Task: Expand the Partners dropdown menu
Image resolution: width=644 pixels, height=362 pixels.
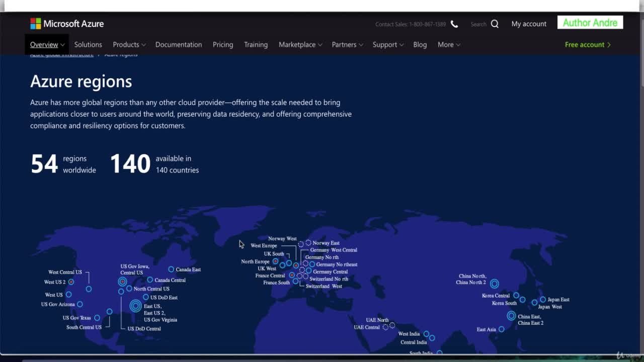Action: pyautogui.click(x=347, y=45)
